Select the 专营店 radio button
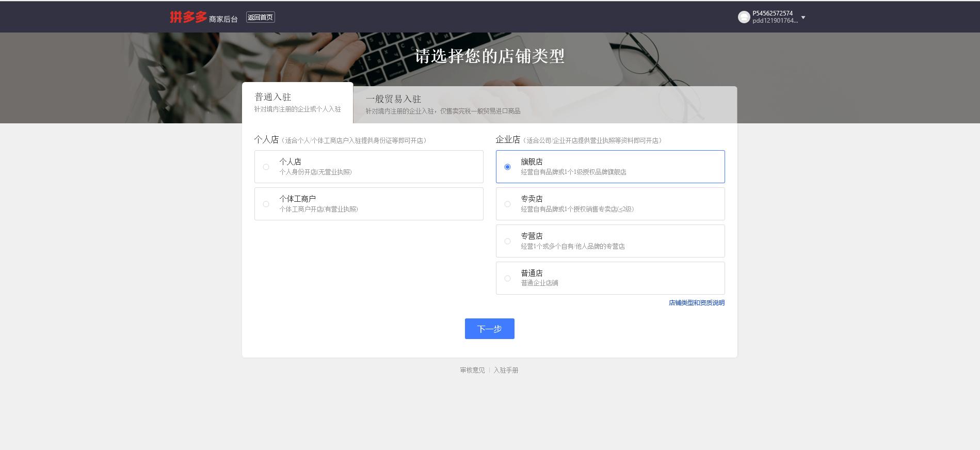This screenshot has height=450, width=980. [507, 241]
